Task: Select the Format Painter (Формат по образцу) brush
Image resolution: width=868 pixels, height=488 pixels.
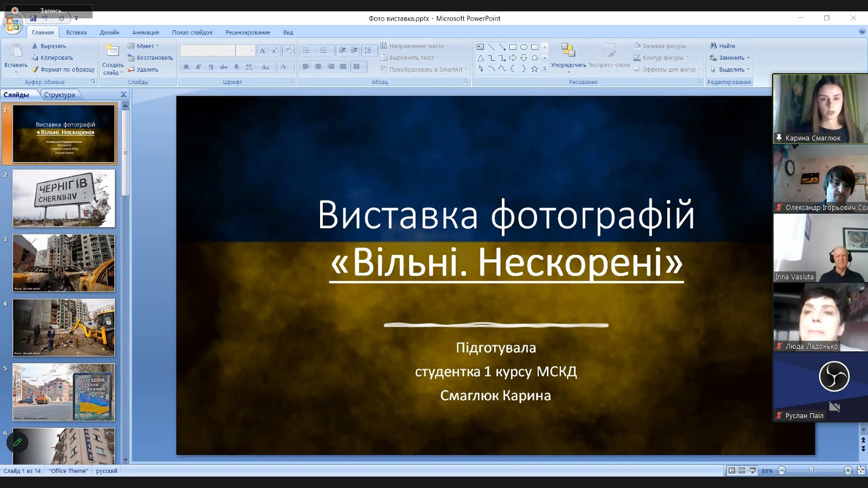Action: pos(35,69)
